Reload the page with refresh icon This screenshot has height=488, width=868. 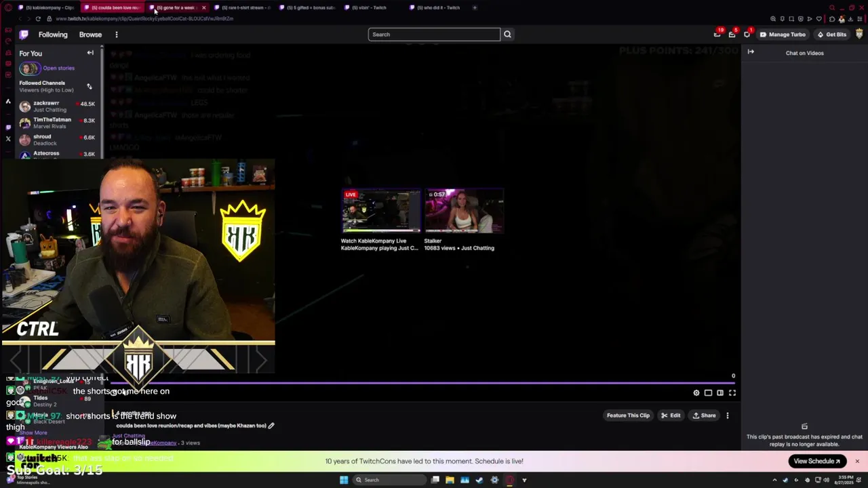coord(38,19)
